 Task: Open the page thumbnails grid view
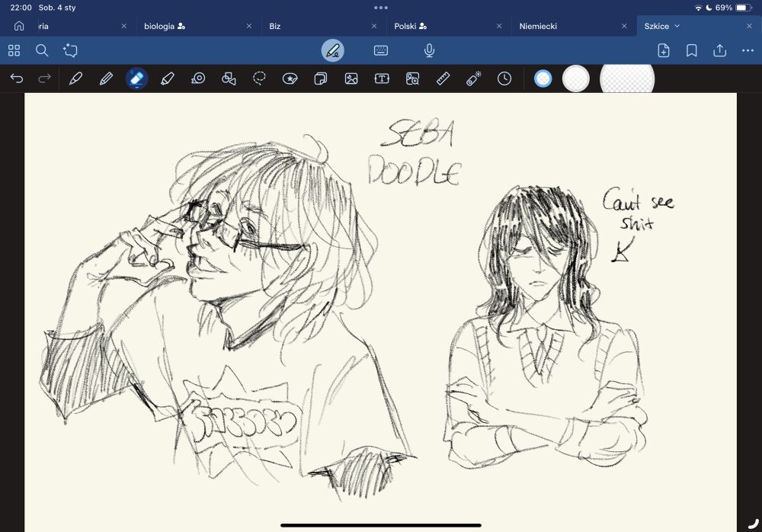(14, 50)
